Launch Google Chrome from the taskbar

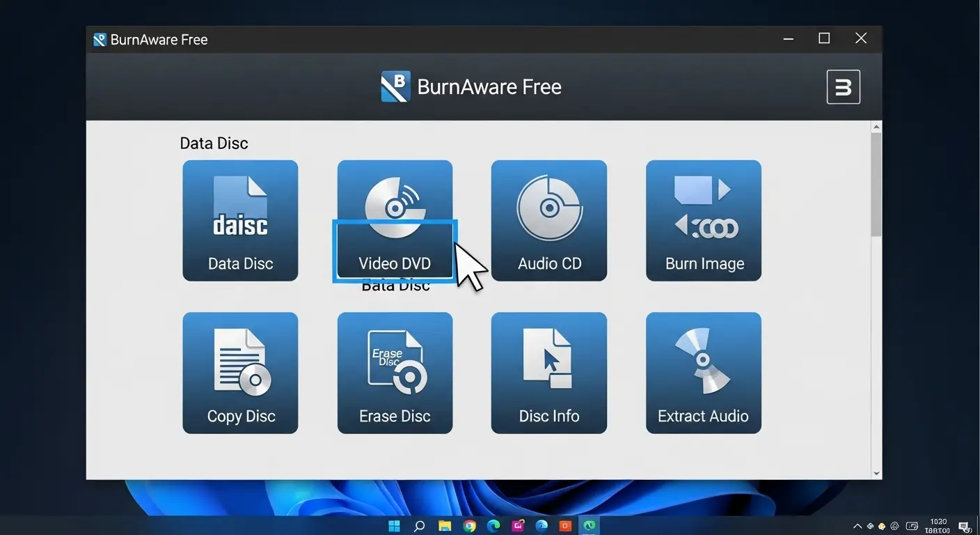pos(470,526)
